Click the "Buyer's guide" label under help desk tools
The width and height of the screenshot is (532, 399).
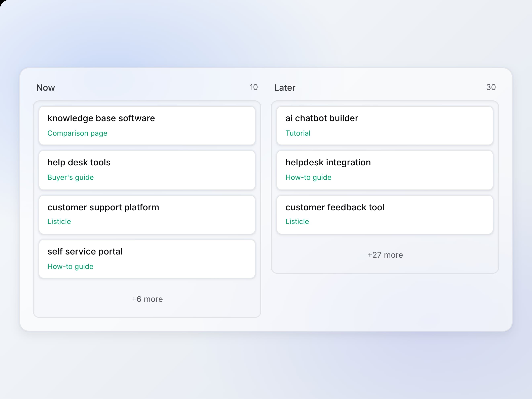click(x=71, y=177)
